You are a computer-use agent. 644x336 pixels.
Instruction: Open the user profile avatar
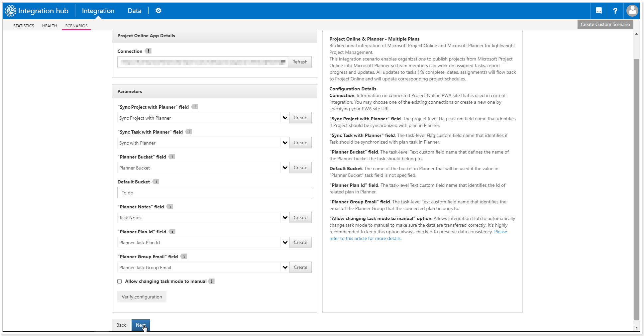coord(632,11)
